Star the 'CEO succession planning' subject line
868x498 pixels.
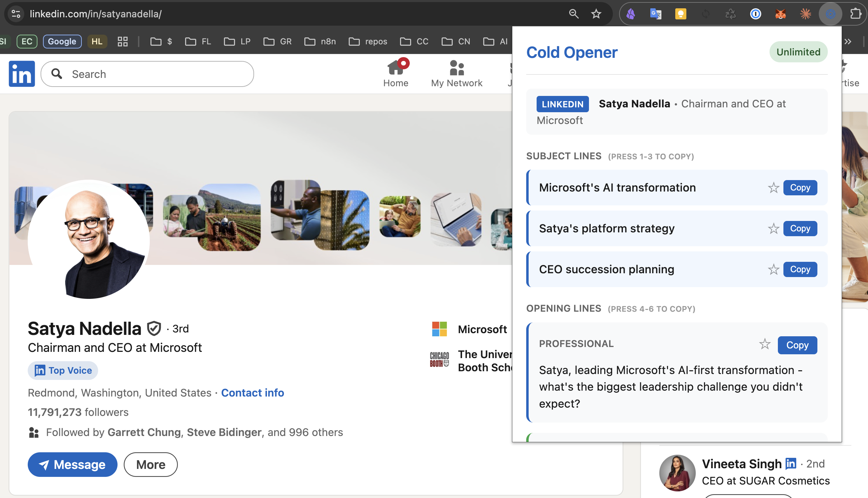coord(774,269)
